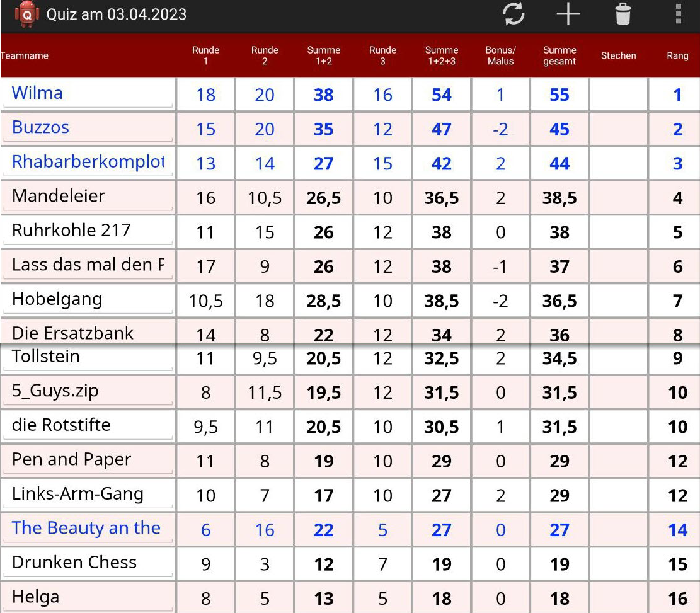Open the three-dot overflow menu
This screenshot has width=700, height=613.
click(678, 14)
